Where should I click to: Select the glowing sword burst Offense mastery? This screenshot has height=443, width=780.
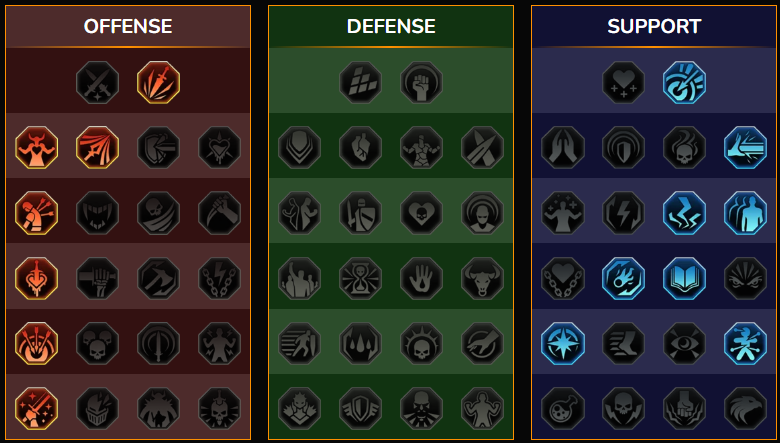coord(159,83)
